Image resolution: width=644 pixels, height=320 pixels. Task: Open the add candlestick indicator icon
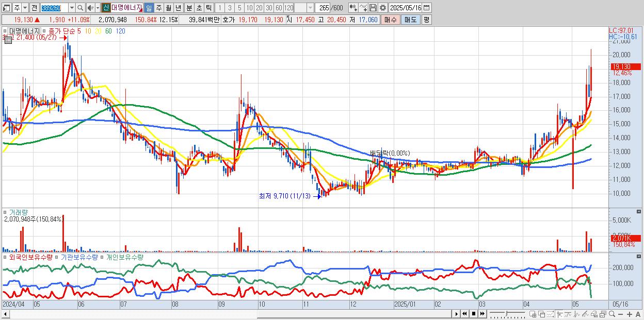tap(353, 8)
